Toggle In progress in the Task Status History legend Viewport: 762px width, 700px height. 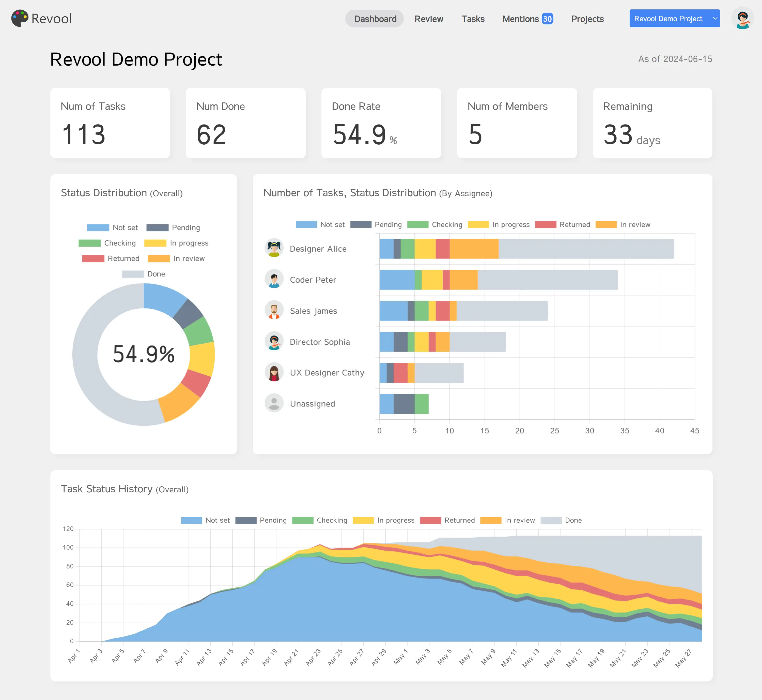383,521
